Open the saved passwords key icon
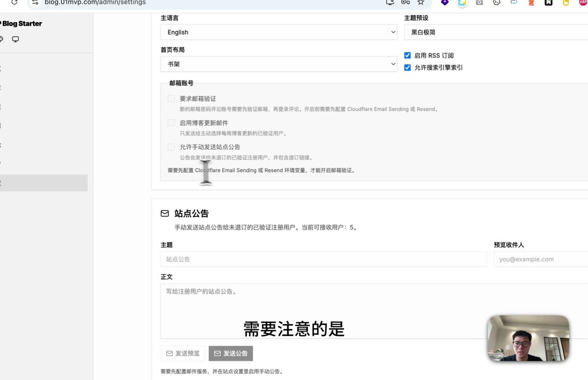This screenshot has height=380, width=588. click(x=405, y=2)
